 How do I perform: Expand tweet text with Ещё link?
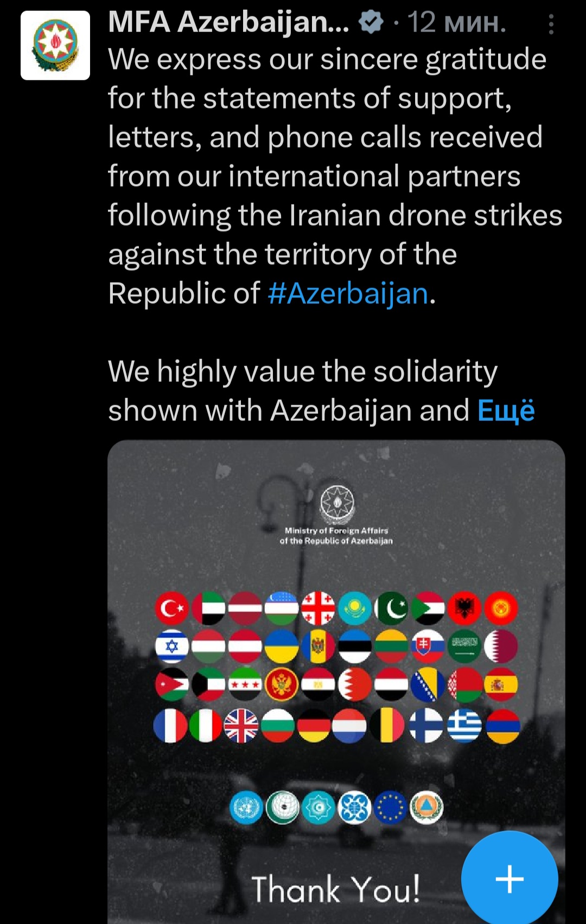[x=506, y=410]
